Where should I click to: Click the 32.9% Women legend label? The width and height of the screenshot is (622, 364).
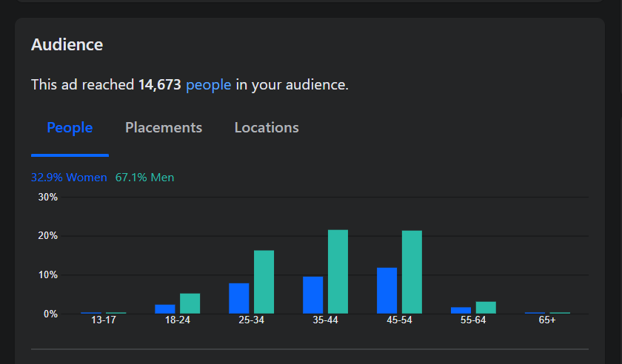pyautogui.click(x=69, y=178)
